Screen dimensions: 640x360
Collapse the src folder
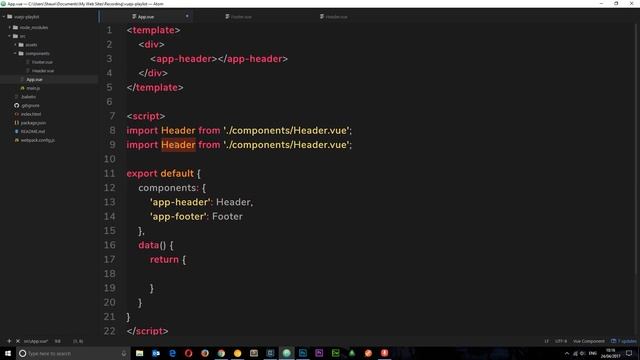(x=10, y=36)
